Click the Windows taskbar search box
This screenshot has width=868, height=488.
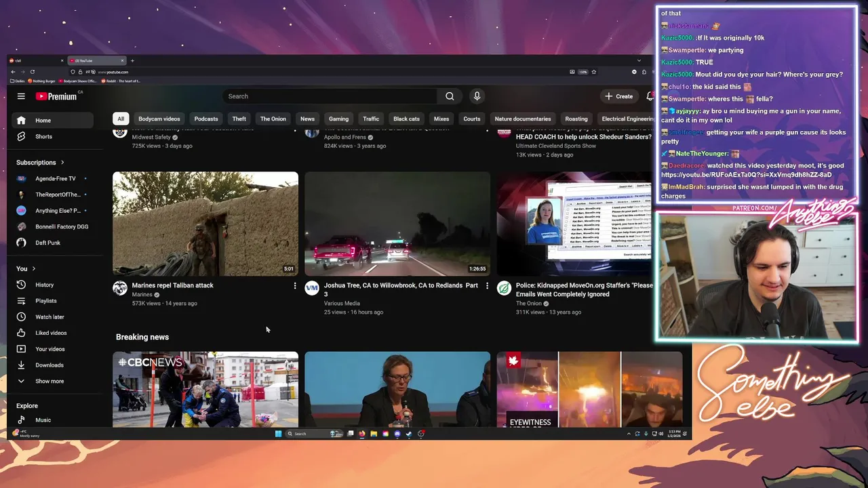coord(313,434)
